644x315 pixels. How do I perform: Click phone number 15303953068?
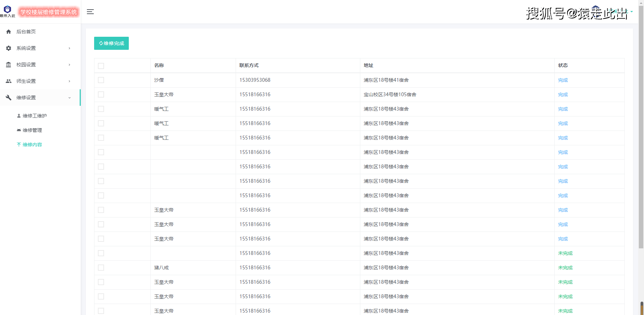(255, 80)
